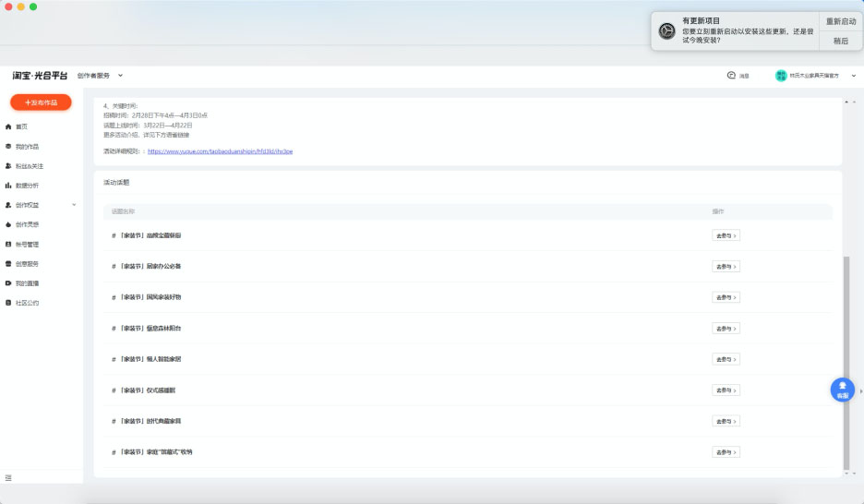Click the 数据分析 bar chart icon
Viewport: 864px width, 504px height.
pyautogui.click(x=9, y=186)
